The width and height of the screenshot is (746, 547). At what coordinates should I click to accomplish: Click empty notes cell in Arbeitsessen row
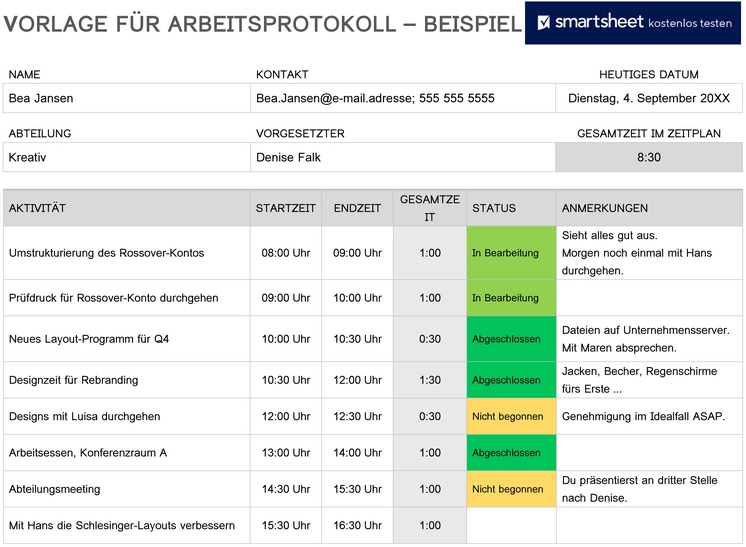pyautogui.click(x=649, y=453)
